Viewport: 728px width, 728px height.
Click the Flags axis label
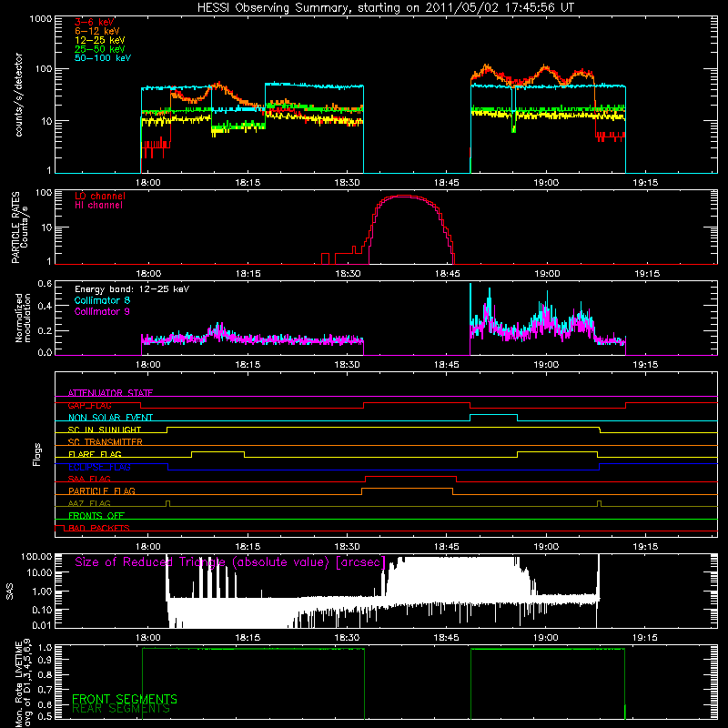(x=36, y=454)
